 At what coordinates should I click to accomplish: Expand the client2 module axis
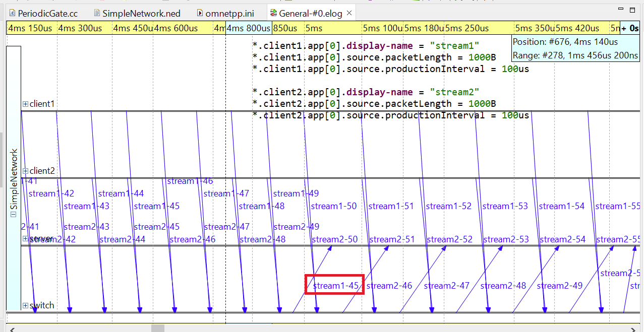click(25, 170)
